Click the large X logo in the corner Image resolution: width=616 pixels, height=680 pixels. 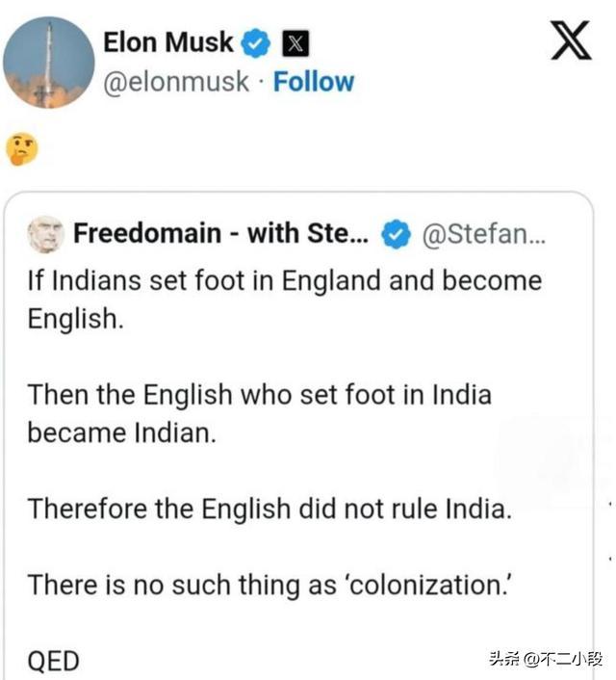pos(571,40)
